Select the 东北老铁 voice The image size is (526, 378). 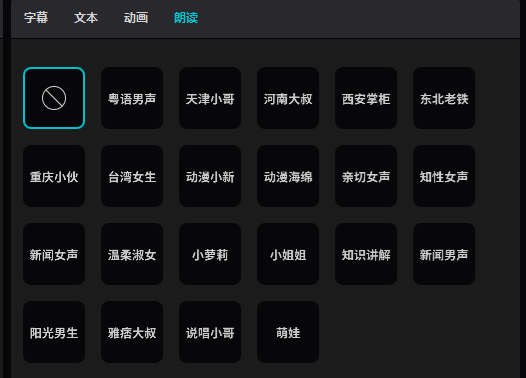pyautogui.click(x=444, y=98)
